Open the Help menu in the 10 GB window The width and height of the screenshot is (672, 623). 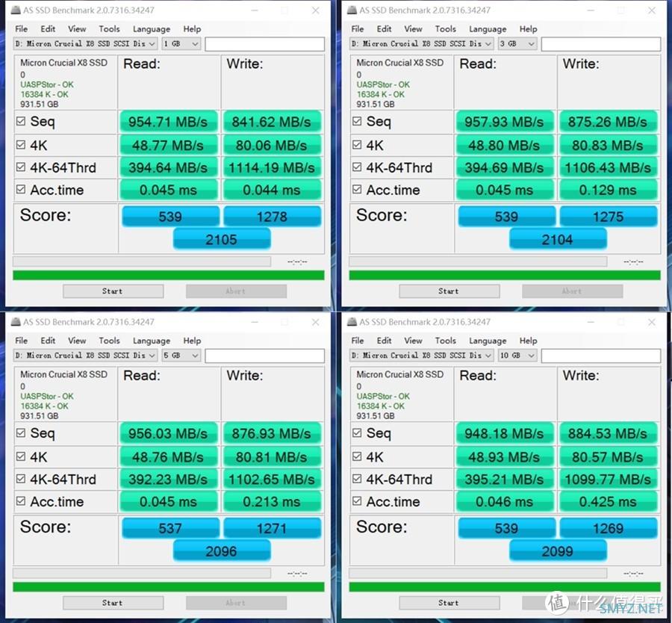[528, 341]
